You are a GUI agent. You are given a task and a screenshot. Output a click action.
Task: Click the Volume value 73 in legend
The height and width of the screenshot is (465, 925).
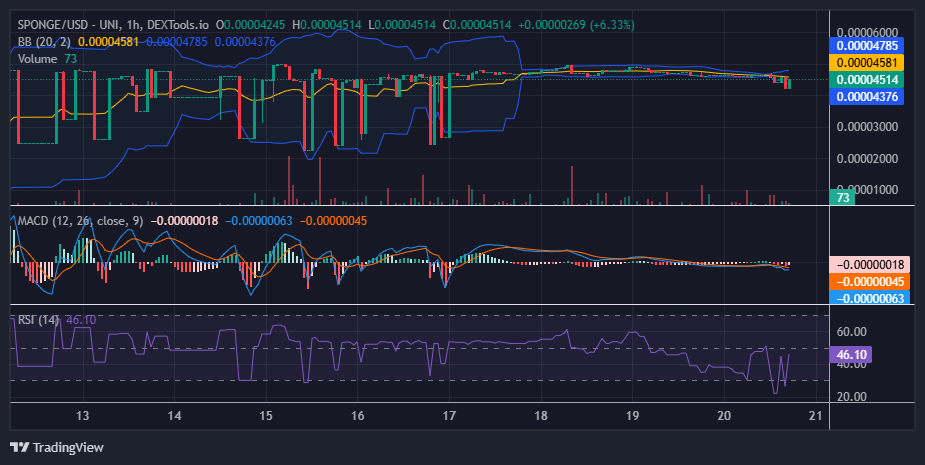coord(71,59)
